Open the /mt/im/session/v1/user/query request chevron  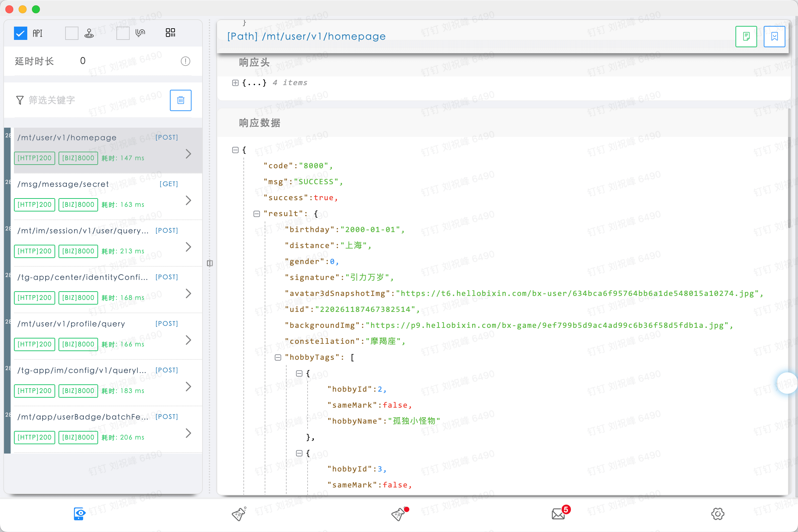coord(189,247)
